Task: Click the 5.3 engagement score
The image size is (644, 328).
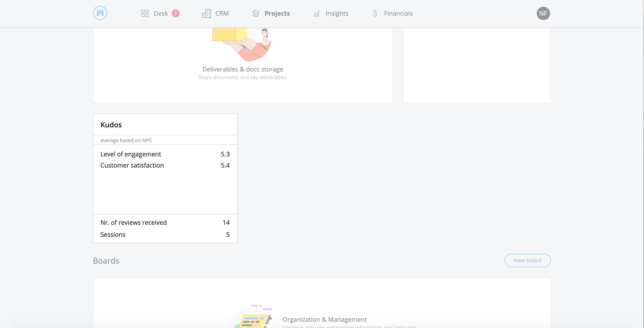Action: click(225, 154)
